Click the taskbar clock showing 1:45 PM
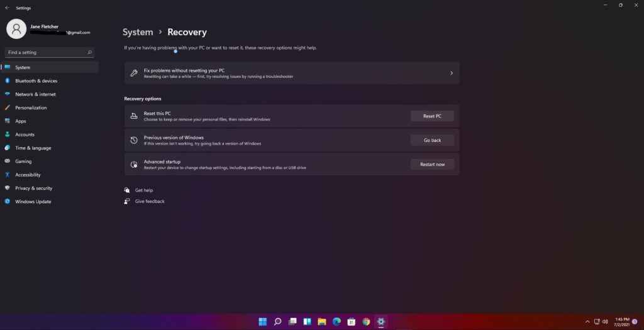The height and width of the screenshot is (330, 644). click(622, 322)
